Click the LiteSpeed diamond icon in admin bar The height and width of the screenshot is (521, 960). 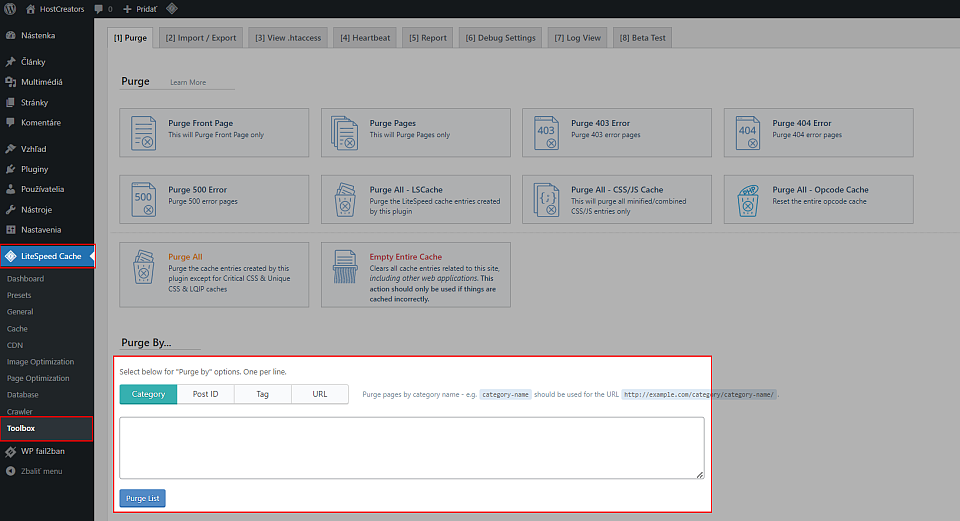click(172, 9)
